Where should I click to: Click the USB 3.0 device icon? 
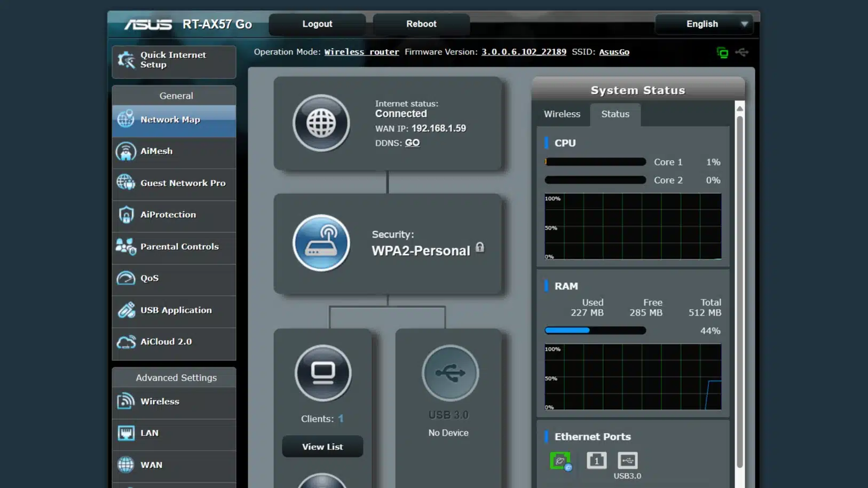(x=450, y=373)
